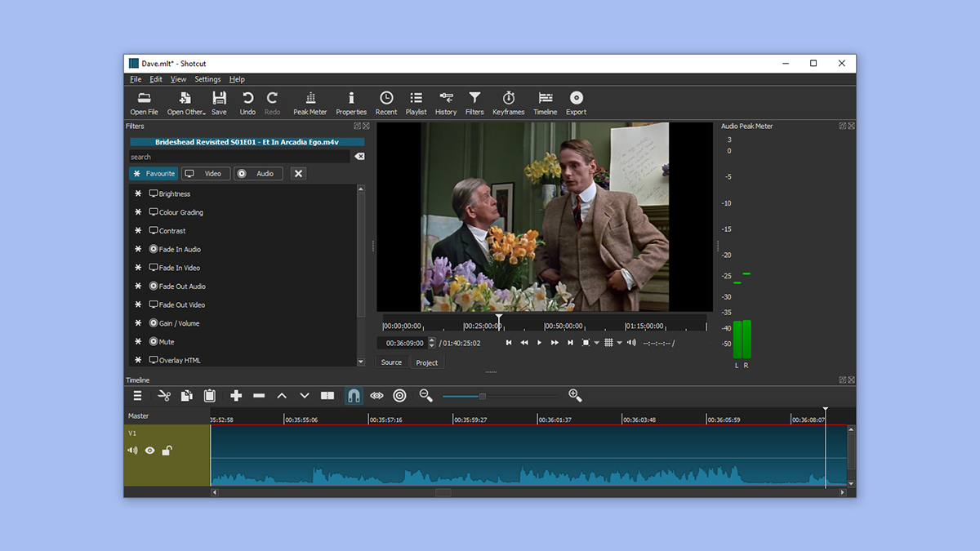Open the Settings menu
This screenshot has height=551, width=980.
pos(207,79)
